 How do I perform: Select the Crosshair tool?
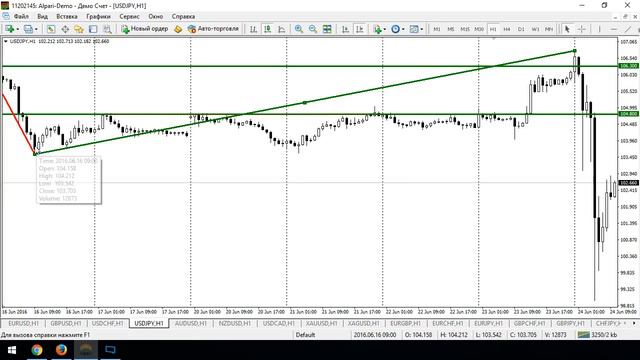[582, 29]
